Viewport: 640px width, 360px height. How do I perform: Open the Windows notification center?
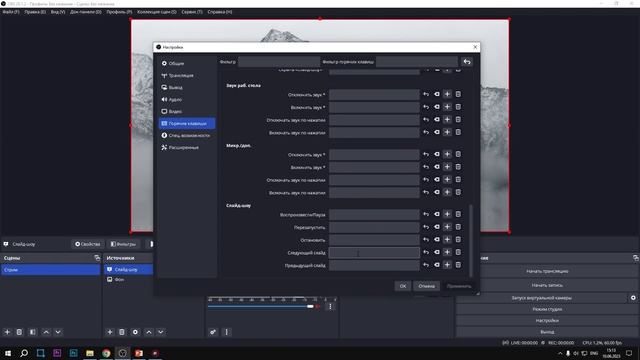(x=629, y=353)
